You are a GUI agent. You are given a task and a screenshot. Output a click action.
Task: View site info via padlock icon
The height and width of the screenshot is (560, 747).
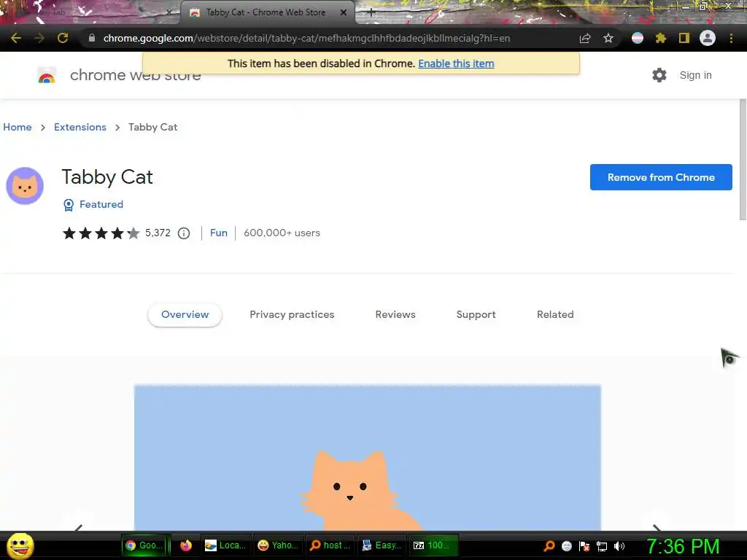92,38
